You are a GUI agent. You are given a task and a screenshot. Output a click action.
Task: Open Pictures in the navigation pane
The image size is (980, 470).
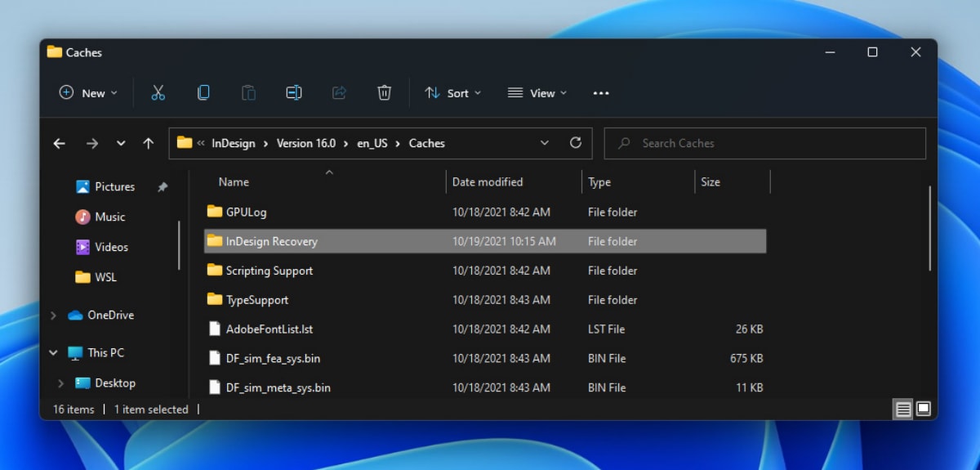115,187
